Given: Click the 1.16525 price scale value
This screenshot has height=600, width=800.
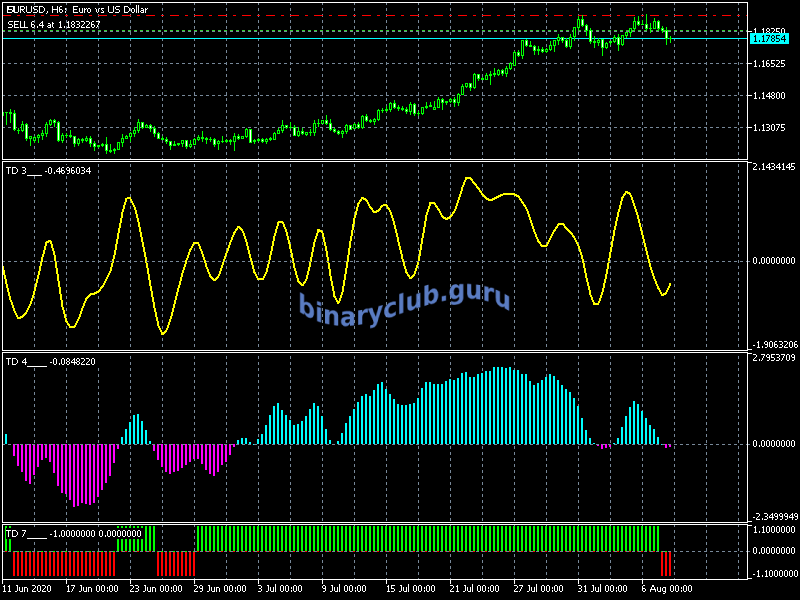Looking at the screenshot, I should 771,64.
